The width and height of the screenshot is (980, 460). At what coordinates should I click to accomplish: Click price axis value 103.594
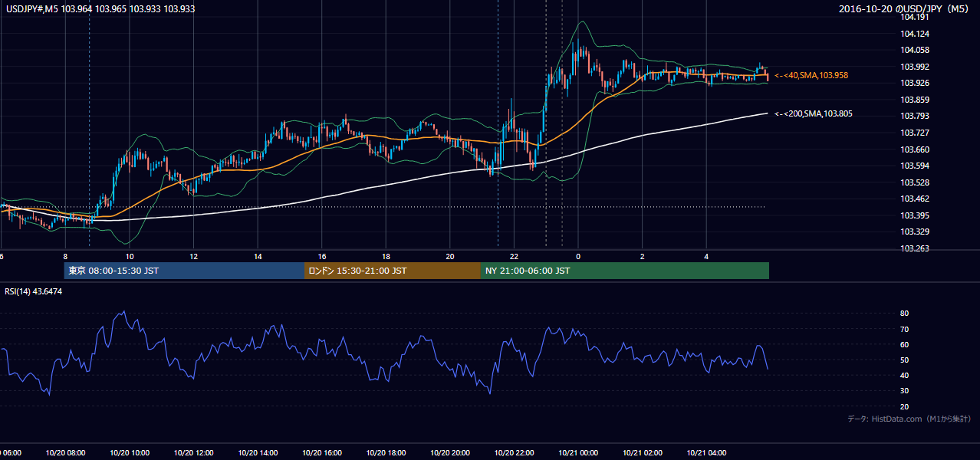[916, 166]
